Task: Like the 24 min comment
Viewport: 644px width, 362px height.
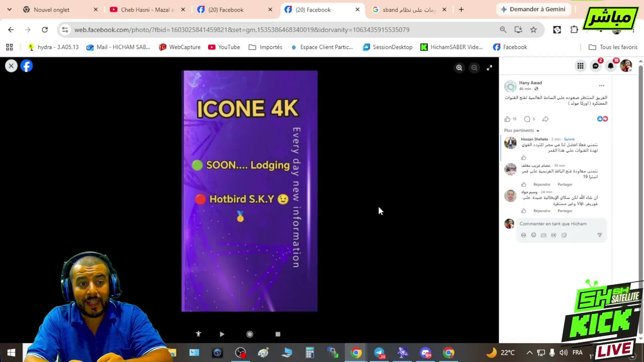Action: tap(524, 211)
